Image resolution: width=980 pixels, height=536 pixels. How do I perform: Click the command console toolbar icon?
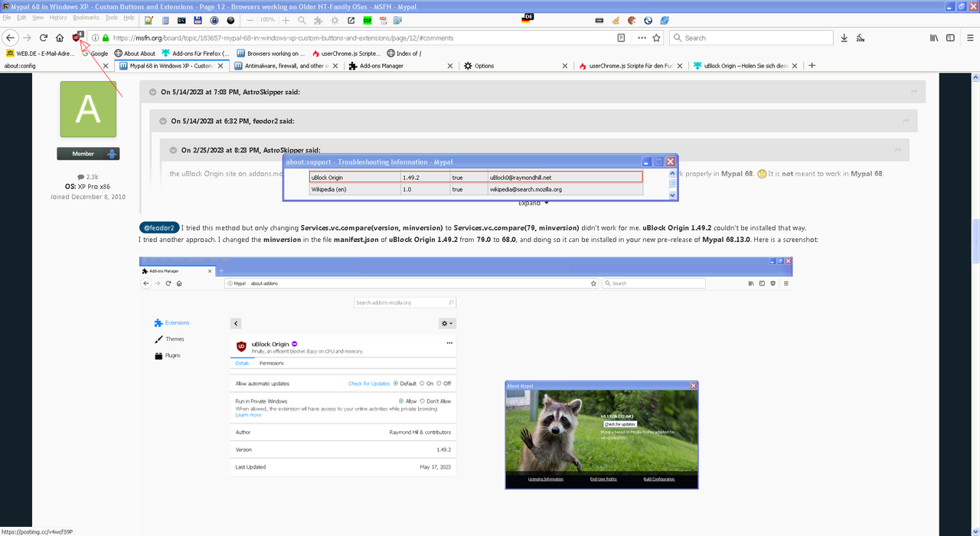[x=181, y=20]
